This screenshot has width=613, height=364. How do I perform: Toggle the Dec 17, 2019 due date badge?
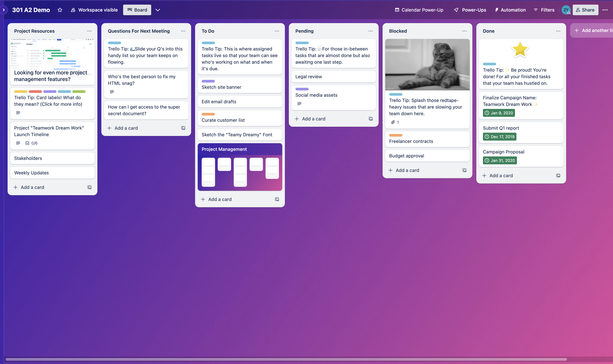click(499, 137)
